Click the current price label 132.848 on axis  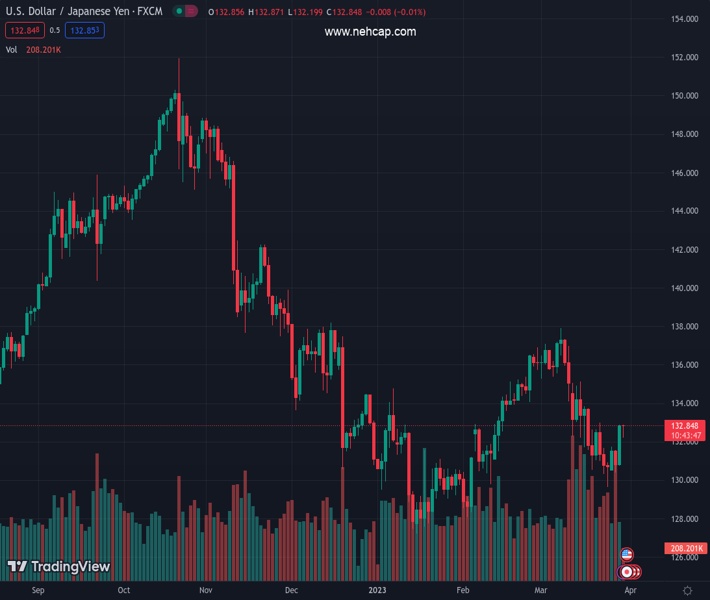coord(685,425)
